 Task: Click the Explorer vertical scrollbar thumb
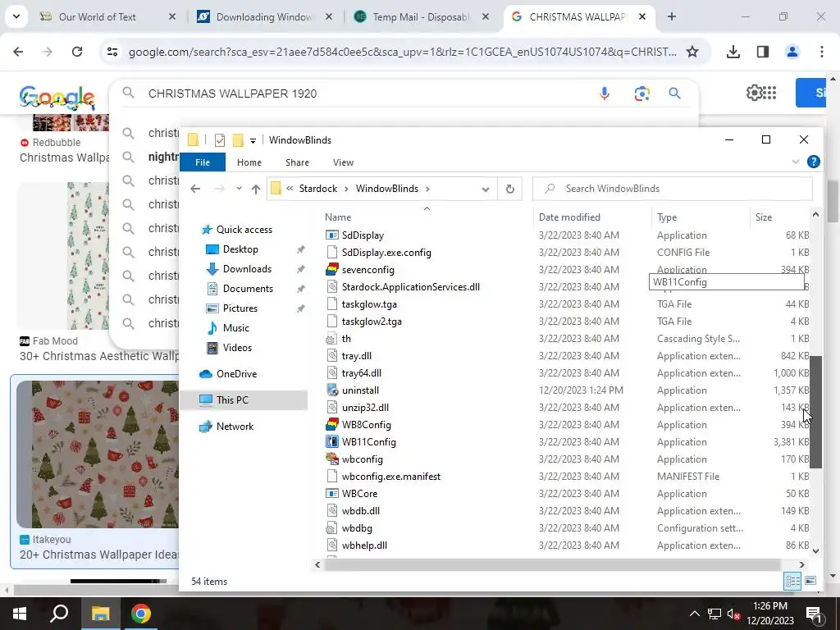[815, 412]
